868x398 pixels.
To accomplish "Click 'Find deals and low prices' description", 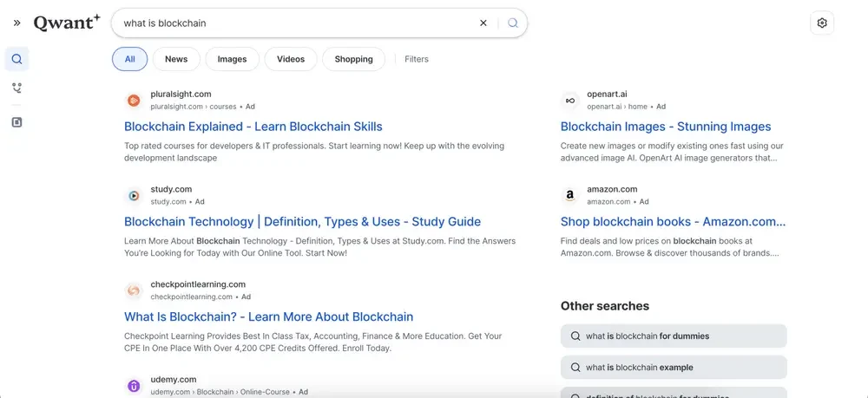I will (x=670, y=247).
